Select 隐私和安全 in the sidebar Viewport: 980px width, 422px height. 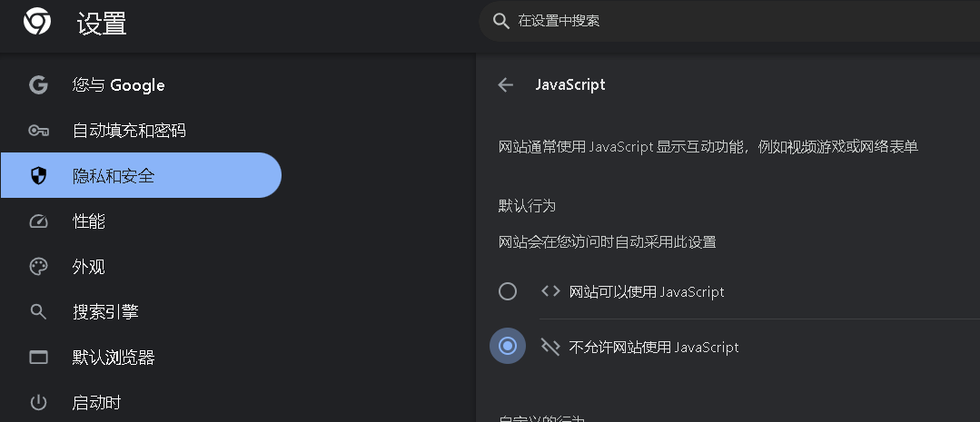point(141,175)
